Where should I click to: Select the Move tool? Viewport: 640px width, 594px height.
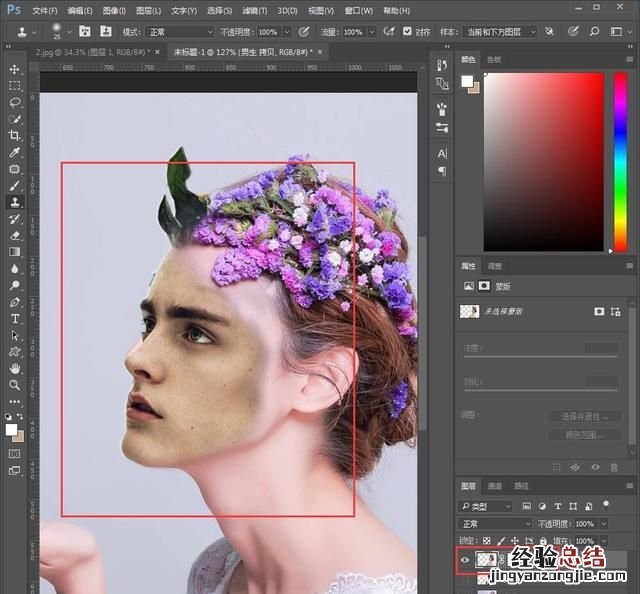(15, 69)
